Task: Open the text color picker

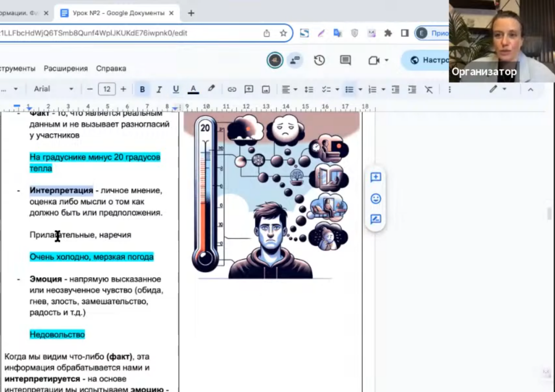Action: pyautogui.click(x=193, y=89)
